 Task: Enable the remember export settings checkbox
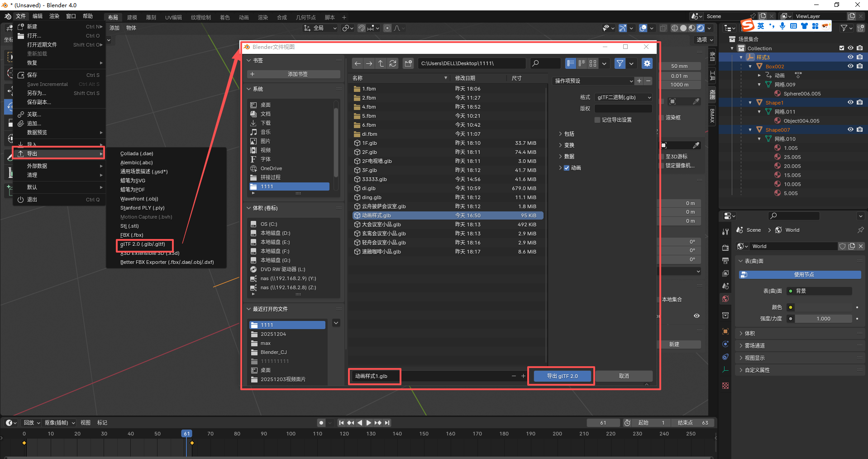(x=597, y=120)
